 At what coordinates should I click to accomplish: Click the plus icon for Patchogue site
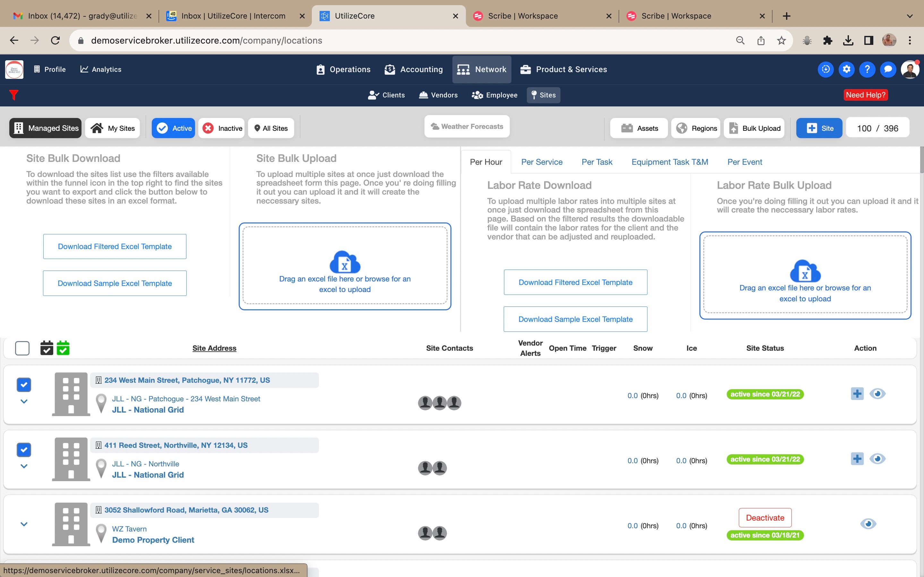click(857, 393)
